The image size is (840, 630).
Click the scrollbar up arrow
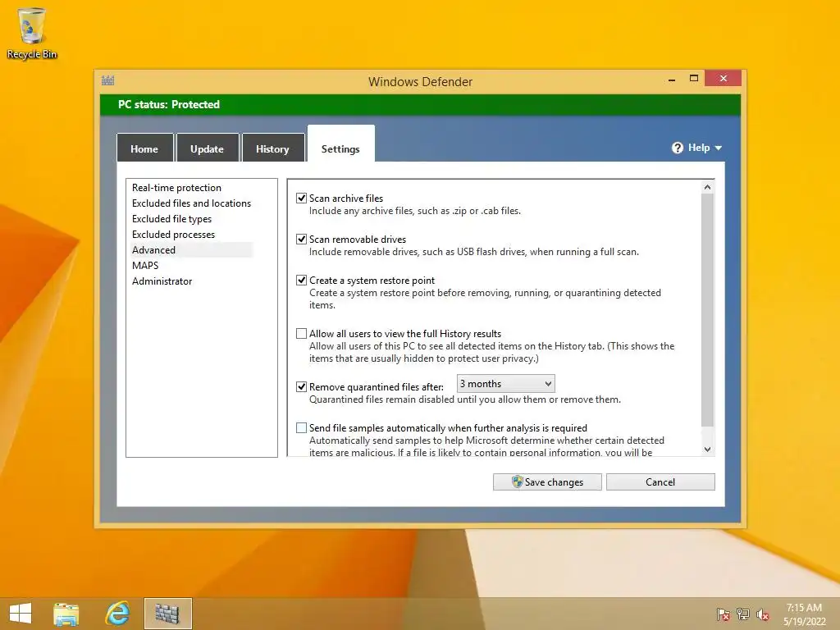point(707,187)
